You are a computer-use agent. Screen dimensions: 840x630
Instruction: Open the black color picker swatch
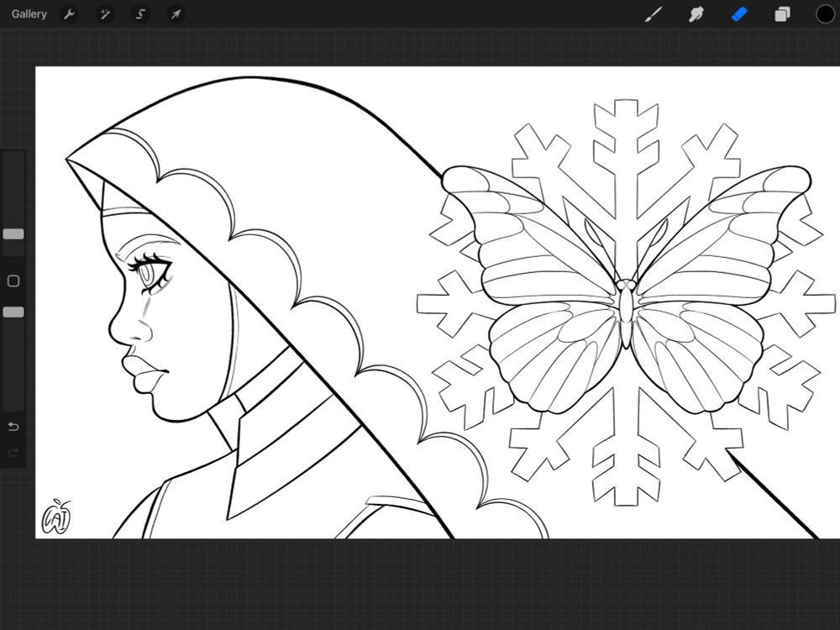pos(825,14)
